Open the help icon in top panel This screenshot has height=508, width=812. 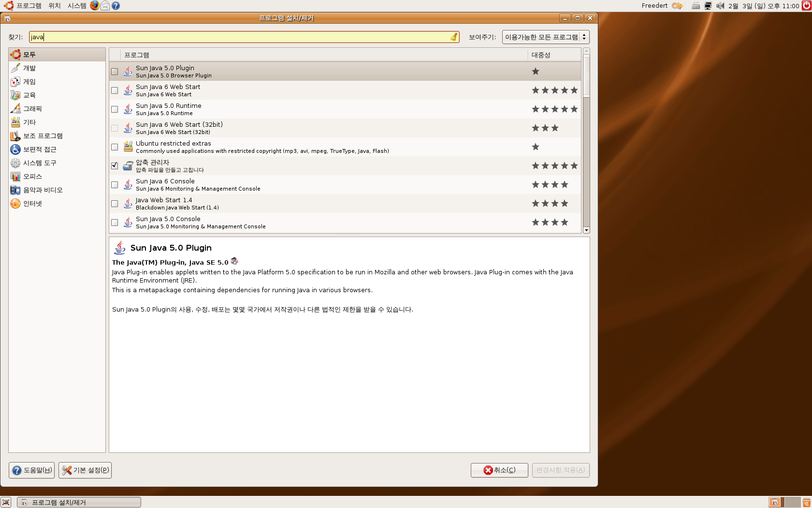click(116, 5)
